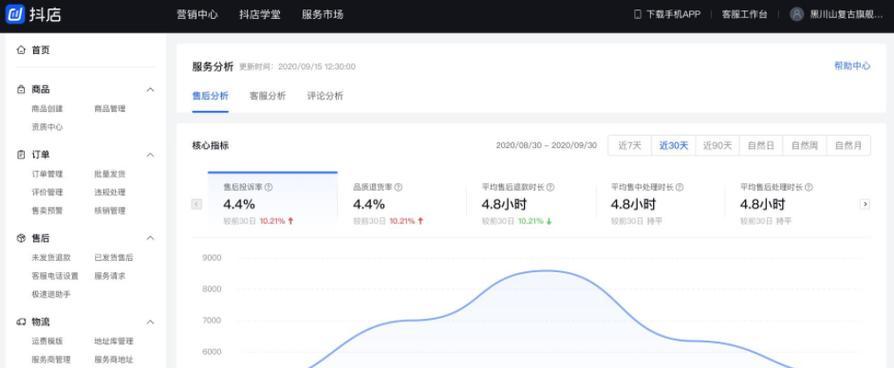
Task: Click the 商品 shop bag icon
Action: click(21, 90)
